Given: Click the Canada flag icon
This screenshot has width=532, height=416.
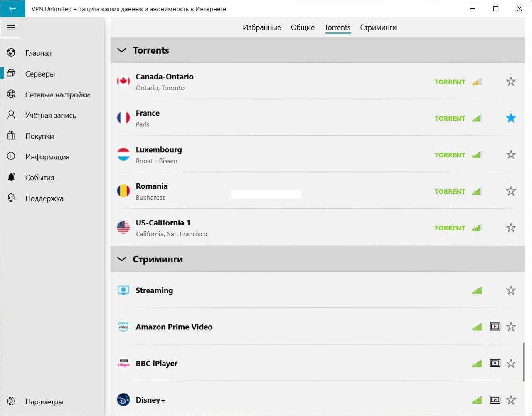Looking at the screenshot, I should (123, 82).
